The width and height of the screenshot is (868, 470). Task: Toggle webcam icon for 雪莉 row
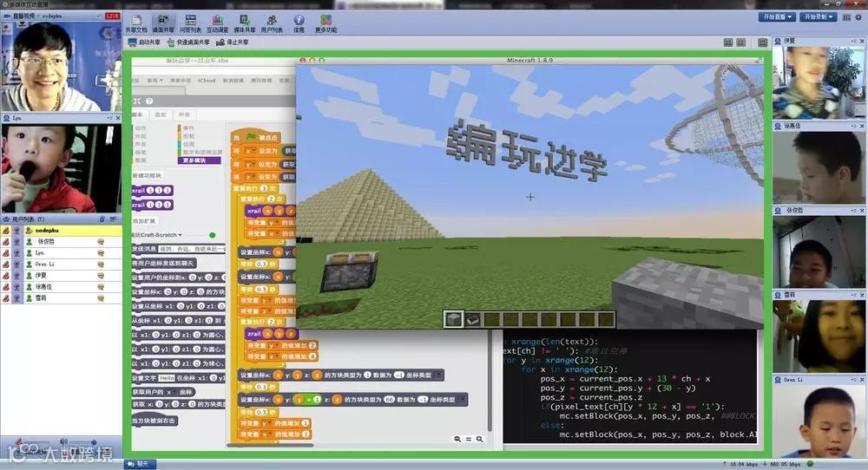[17, 298]
